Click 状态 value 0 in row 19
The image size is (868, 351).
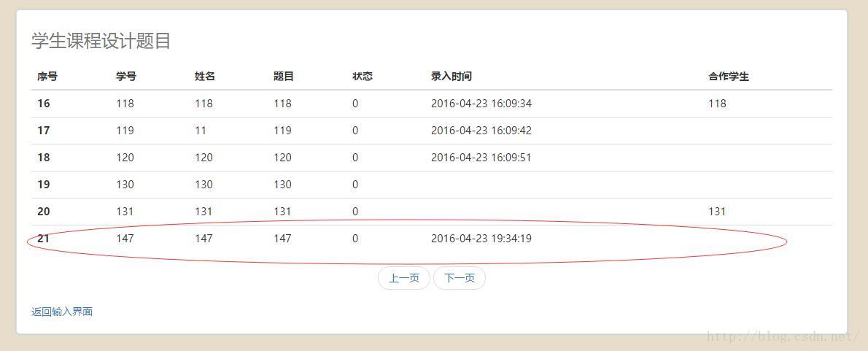354,185
